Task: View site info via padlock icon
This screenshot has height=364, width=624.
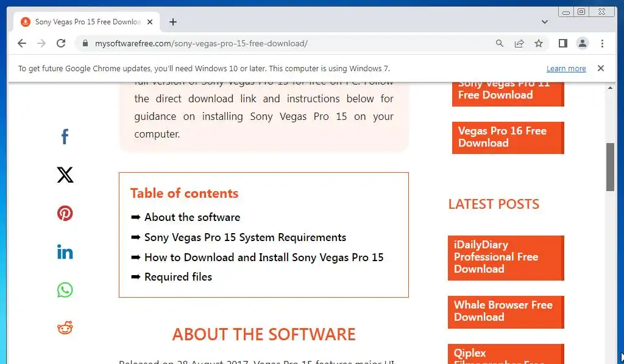Action: [85, 43]
